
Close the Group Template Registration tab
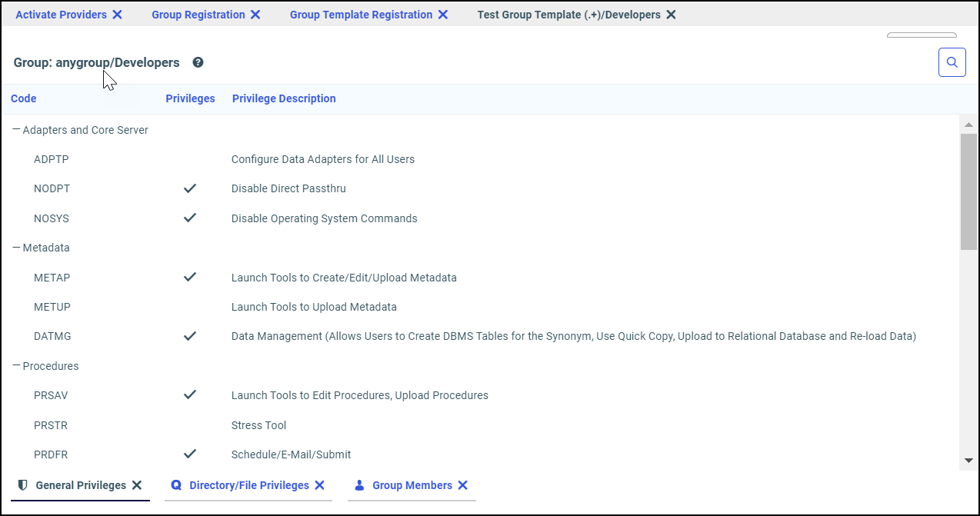point(443,14)
